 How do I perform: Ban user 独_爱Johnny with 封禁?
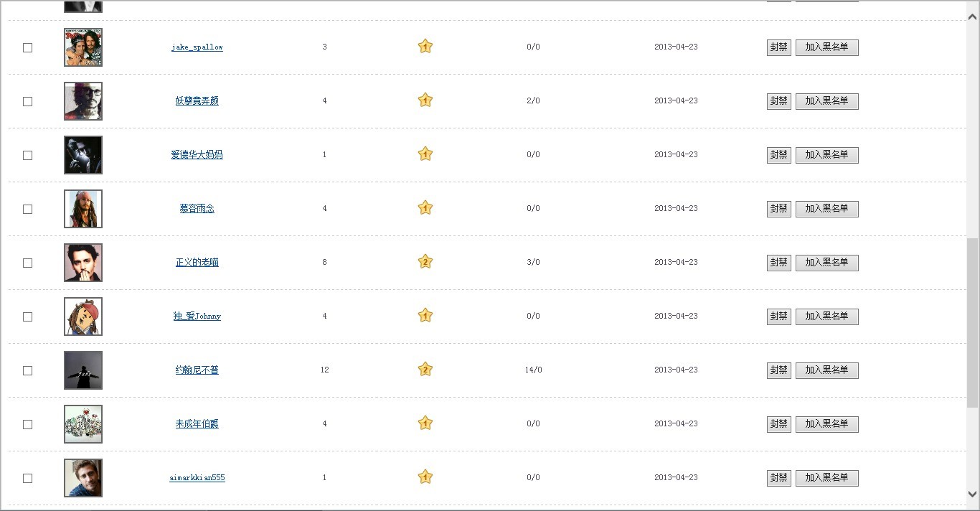778,317
